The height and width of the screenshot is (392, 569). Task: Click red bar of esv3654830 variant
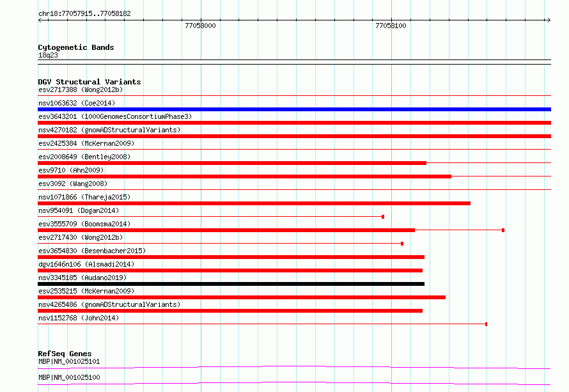click(231, 257)
